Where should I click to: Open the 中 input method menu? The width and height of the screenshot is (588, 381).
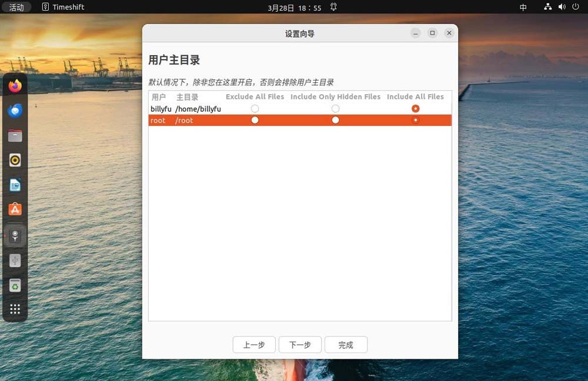tap(523, 7)
